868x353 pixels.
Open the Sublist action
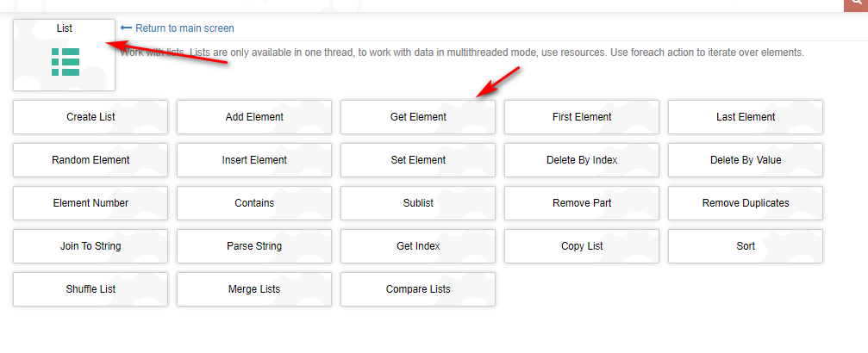point(418,203)
